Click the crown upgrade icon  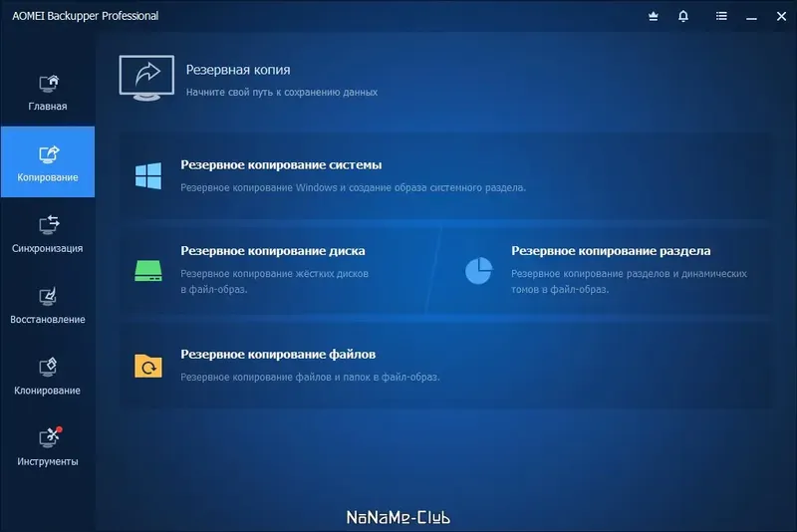pyautogui.click(x=654, y=16)
